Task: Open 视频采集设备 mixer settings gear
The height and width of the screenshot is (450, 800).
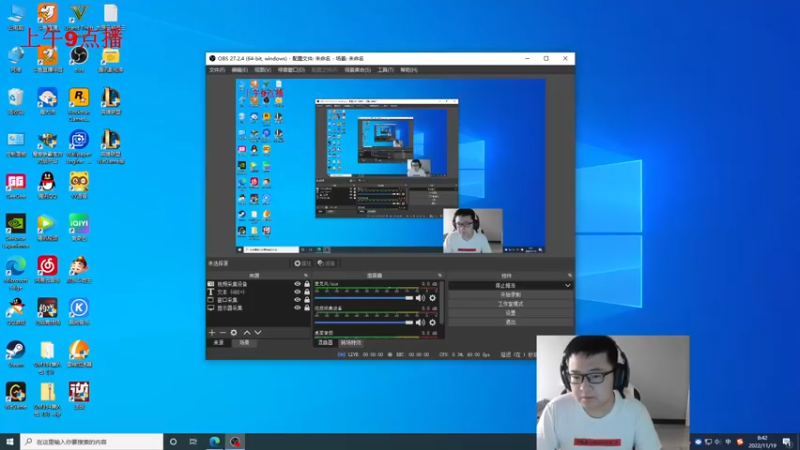Action: tap(433, 322)
